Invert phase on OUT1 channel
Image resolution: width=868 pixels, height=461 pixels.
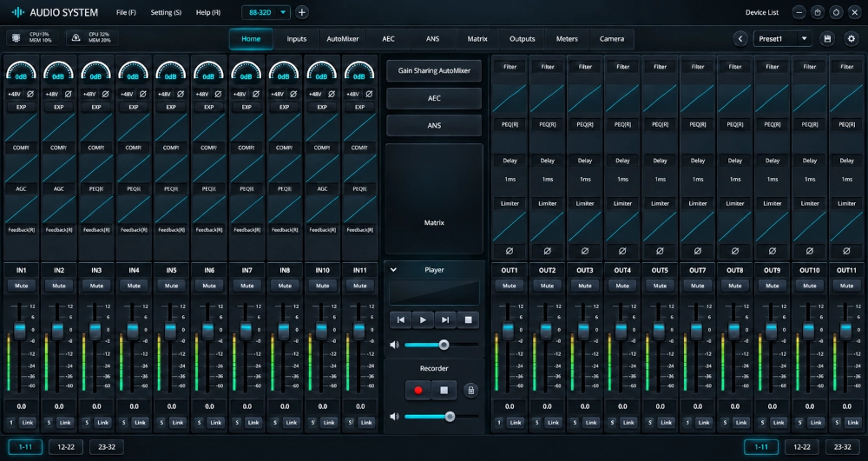[510, 251]
